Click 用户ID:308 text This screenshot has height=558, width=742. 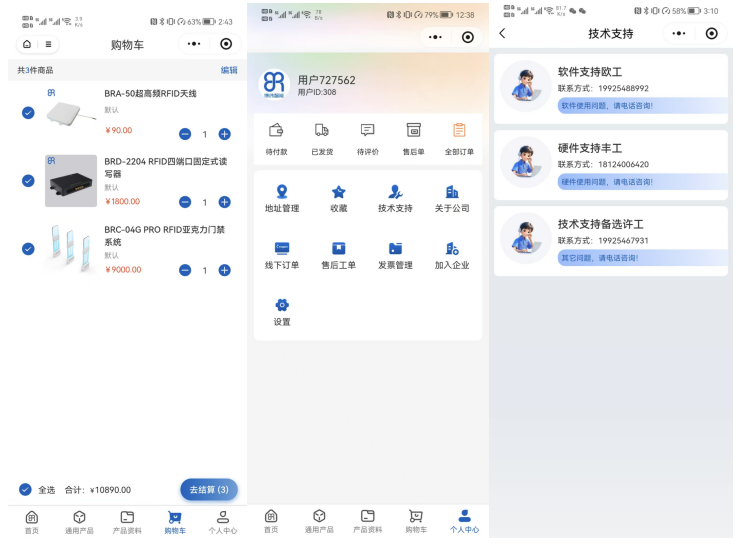point(317,92)
